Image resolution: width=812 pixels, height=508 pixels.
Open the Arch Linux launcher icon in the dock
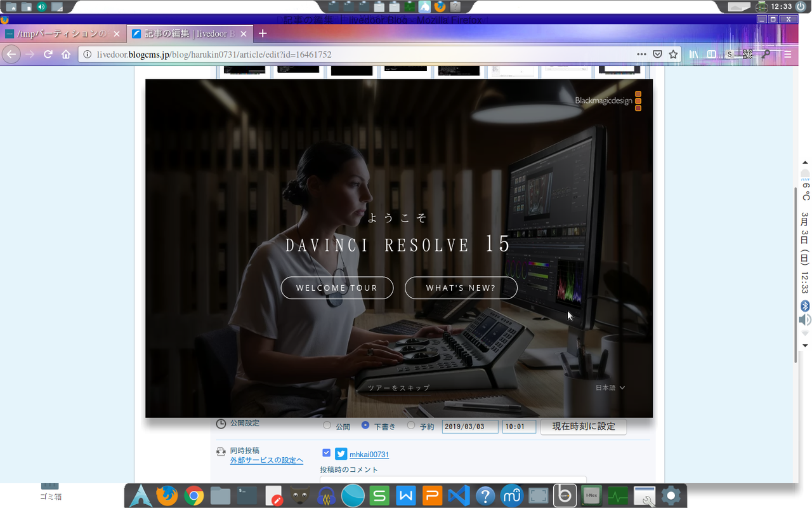[140, 495]
